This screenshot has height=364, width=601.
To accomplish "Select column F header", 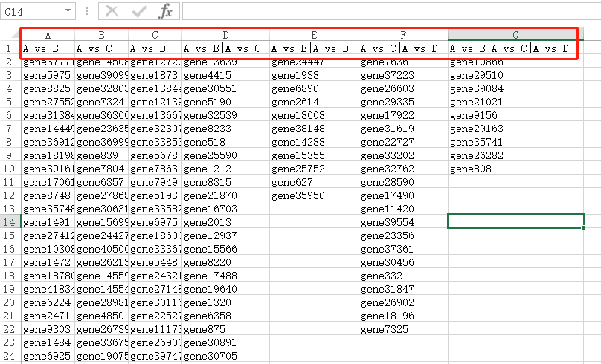I will coord(403,35).
